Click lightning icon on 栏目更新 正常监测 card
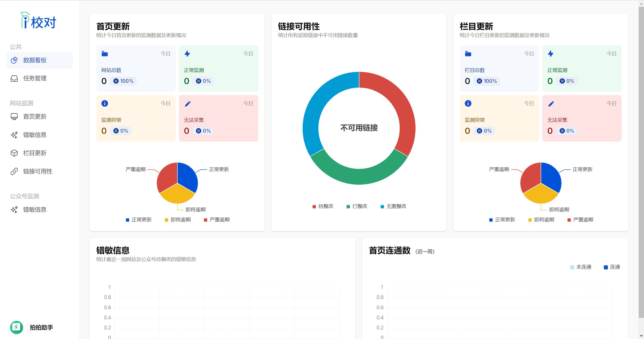The image size is (644, 339). [x=551, y=54]
